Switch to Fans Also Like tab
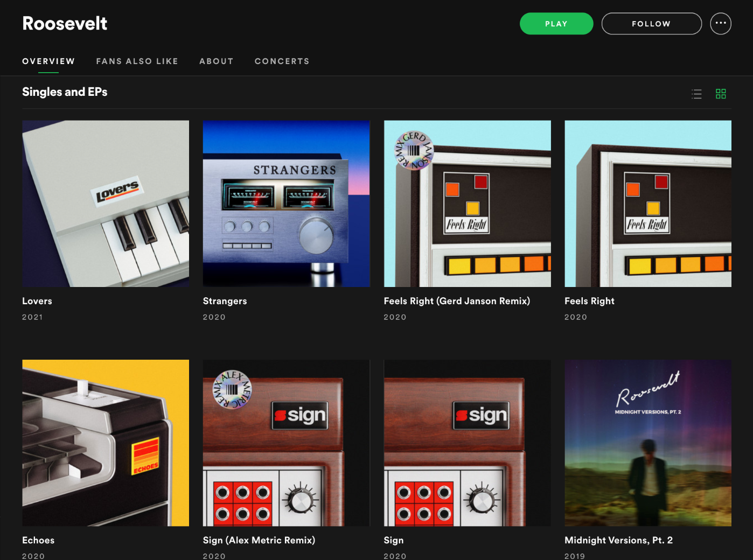The height and width of the screenshot is (560, 753). (x=137, y=61)
